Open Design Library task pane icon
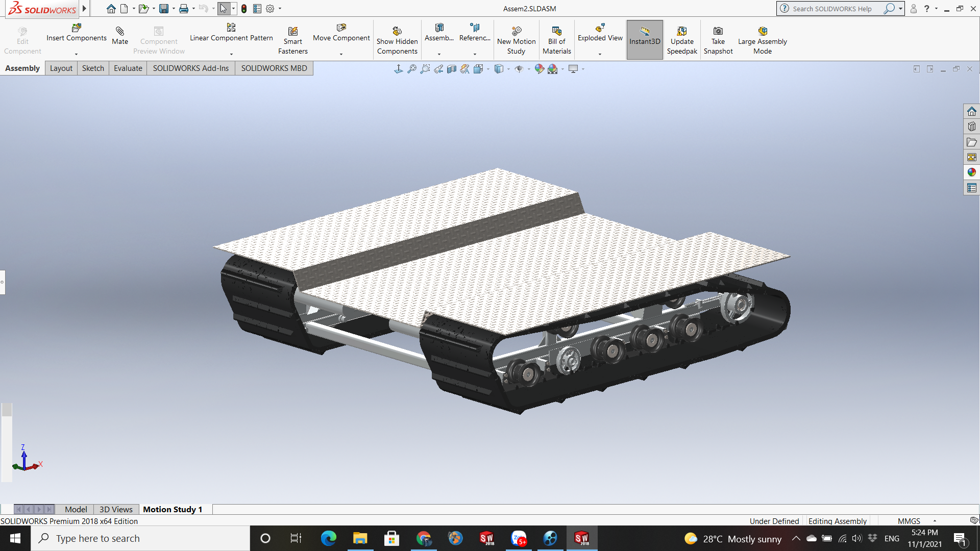 (x=971, y=127)
